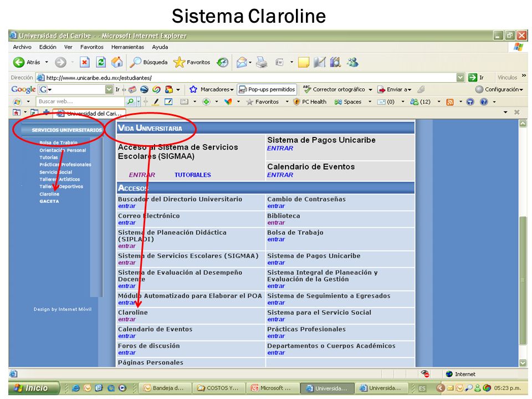Screen dimensions: 532x399
Task: Open the Herramientas menu
Action: (x=127, y=47)
